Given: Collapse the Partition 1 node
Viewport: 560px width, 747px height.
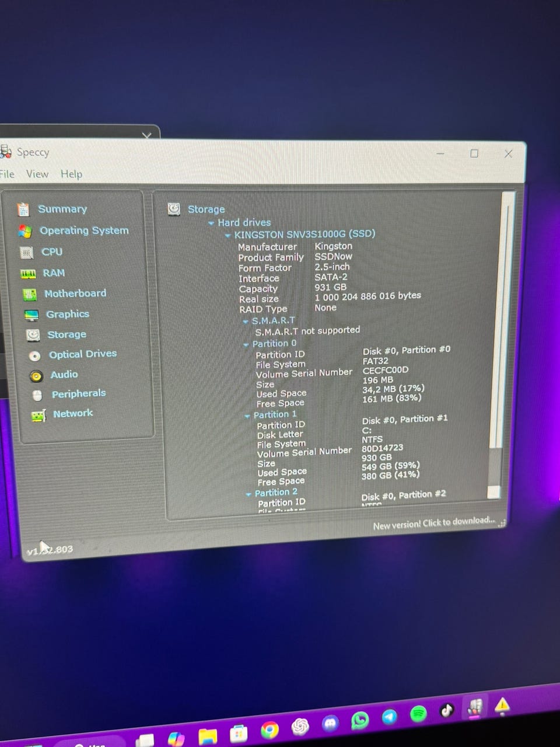Looking at the screenshot, I should (247, 416).
